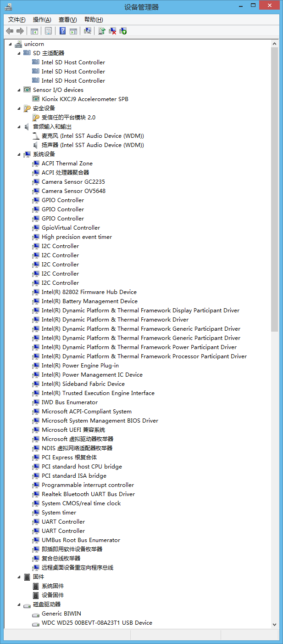283x644 pixels.
Task: Select System CMOS/real time clock
Action: pyautogui.click(x=81, y=503)
